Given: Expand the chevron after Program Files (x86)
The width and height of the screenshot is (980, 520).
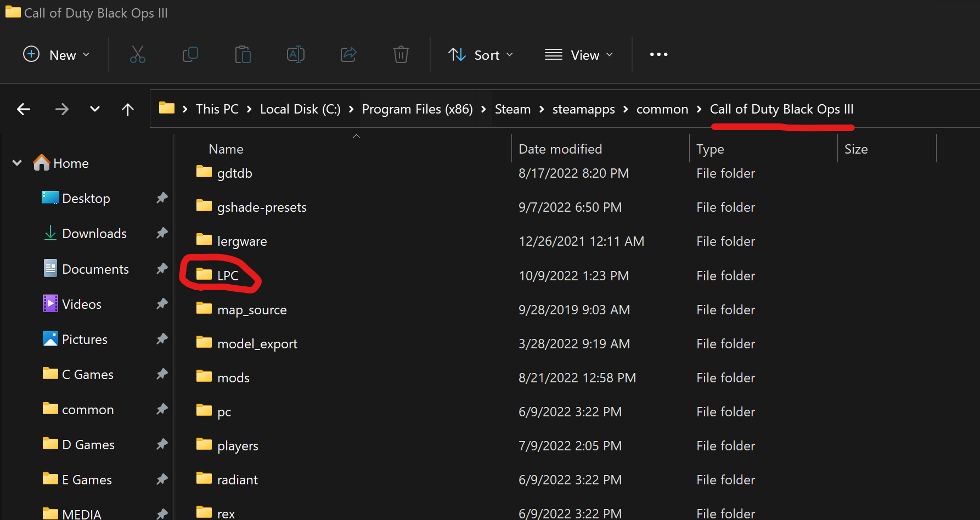Looking at the screenshot, I should (483, 109).
